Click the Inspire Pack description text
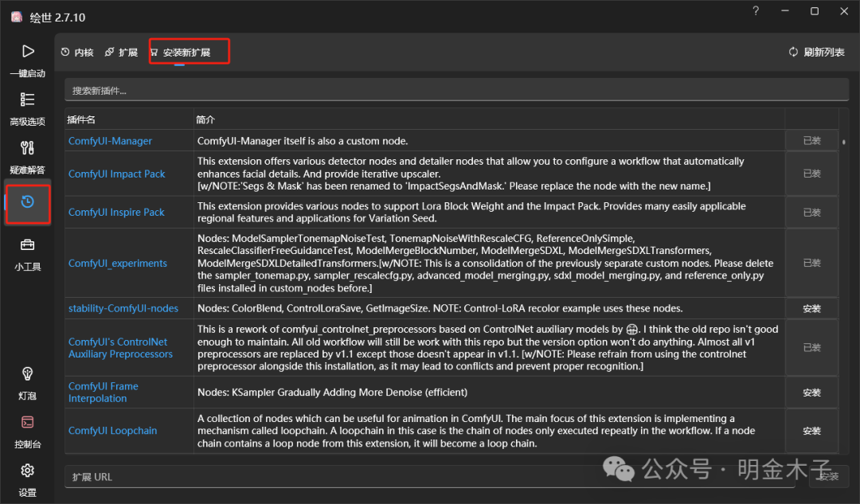This screenshot has height=504, width=860. click(x=471, y=213)
